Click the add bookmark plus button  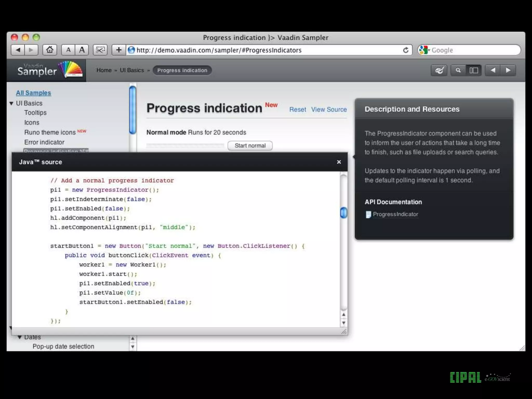119,50
